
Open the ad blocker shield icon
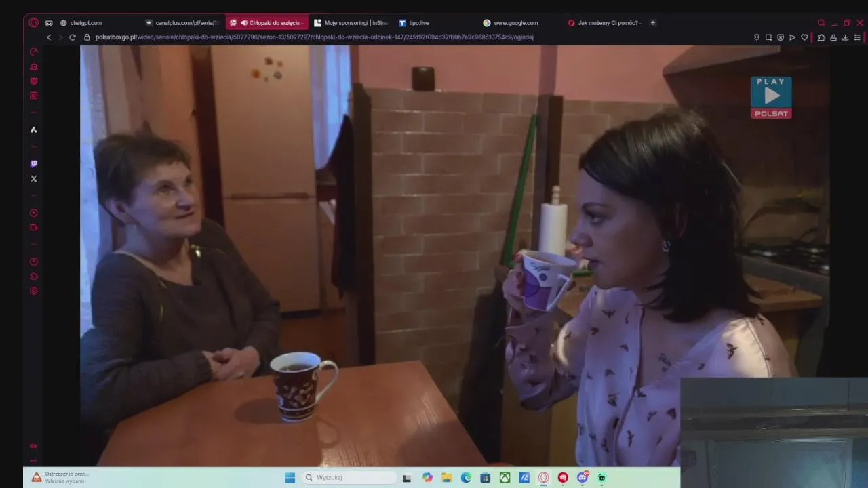pos(781,37)
